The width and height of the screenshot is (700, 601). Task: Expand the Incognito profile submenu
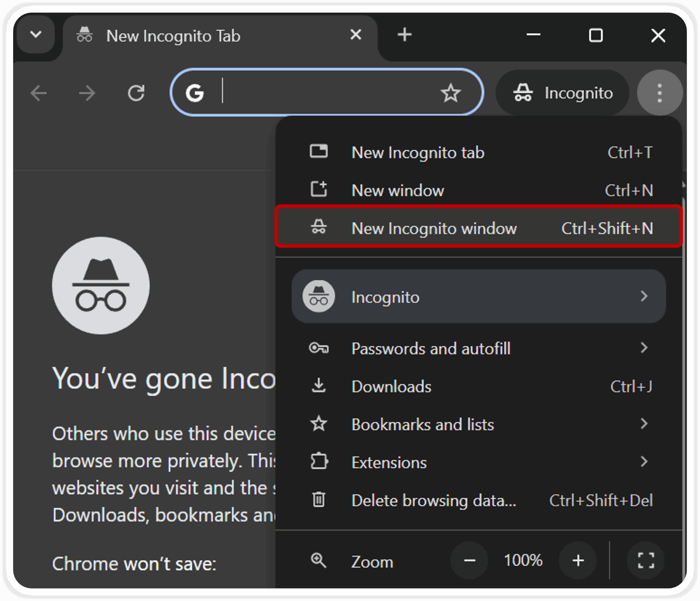tap(478, 297)
